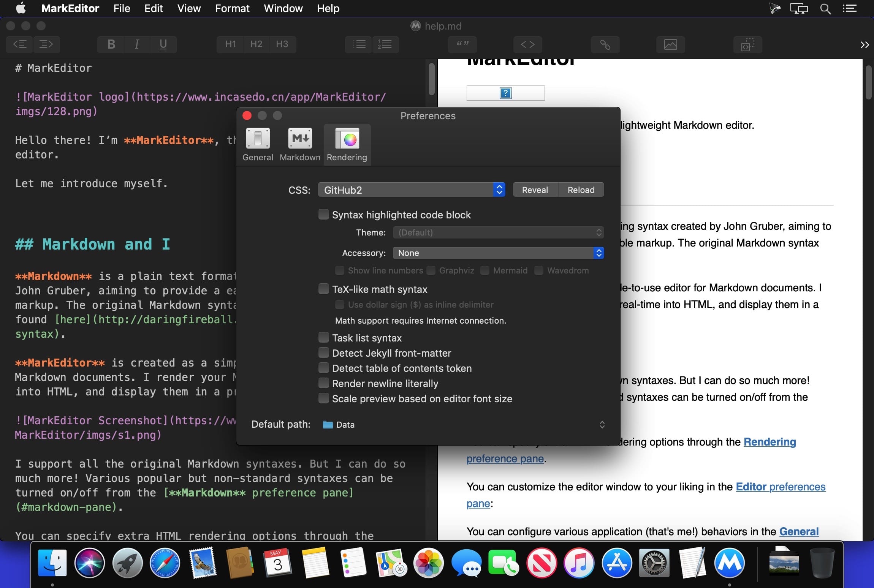This screenshot has height=588, width=874.
Task: Click the copy HTML toolbar icon
Action: (748, 44)
